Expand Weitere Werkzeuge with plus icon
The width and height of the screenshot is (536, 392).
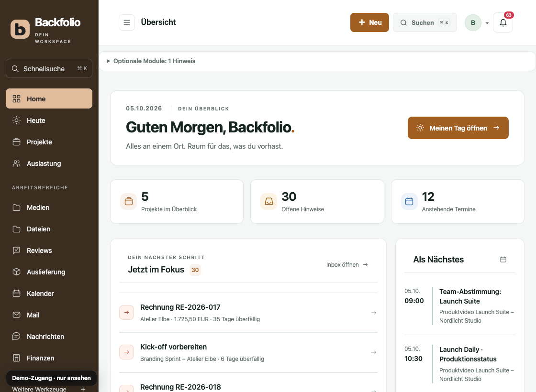coord(83,389)
